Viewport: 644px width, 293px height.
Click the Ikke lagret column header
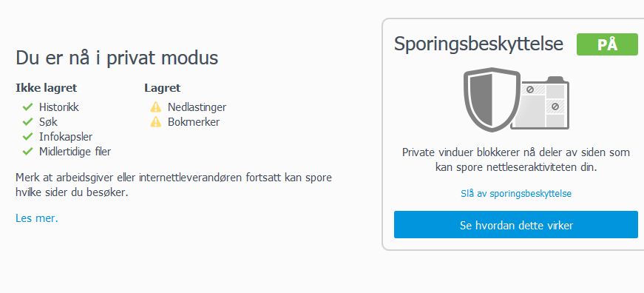pos(47,88)
